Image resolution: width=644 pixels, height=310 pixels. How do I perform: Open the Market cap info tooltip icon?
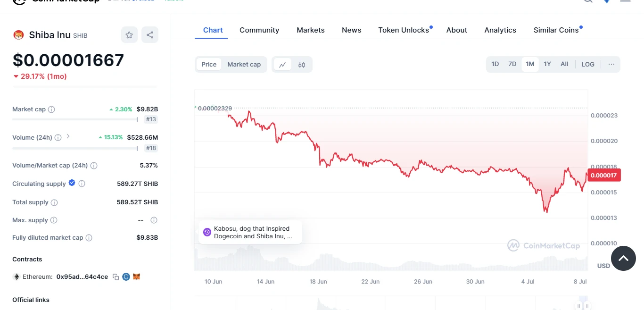pos(51,109)
